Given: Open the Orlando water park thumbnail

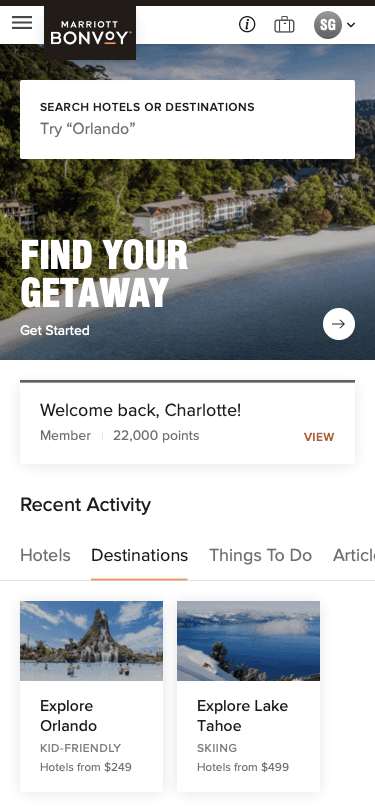Looking at the screenshot, I should click(92, 641).
